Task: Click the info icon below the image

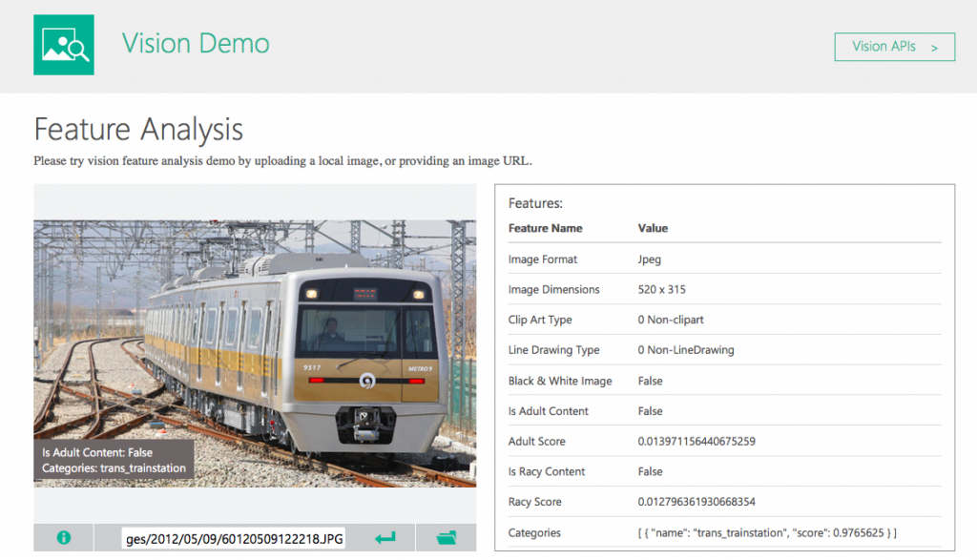Action: pos(64,538)
